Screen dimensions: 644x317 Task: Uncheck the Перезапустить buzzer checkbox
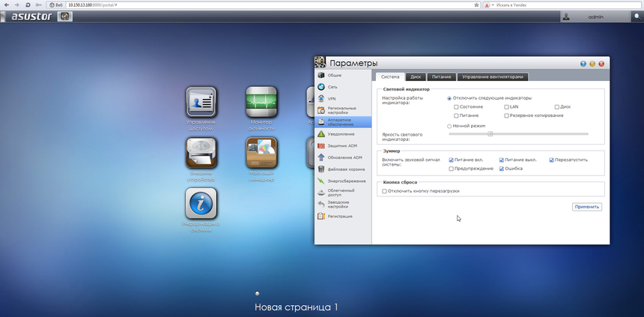coord(551,160)
